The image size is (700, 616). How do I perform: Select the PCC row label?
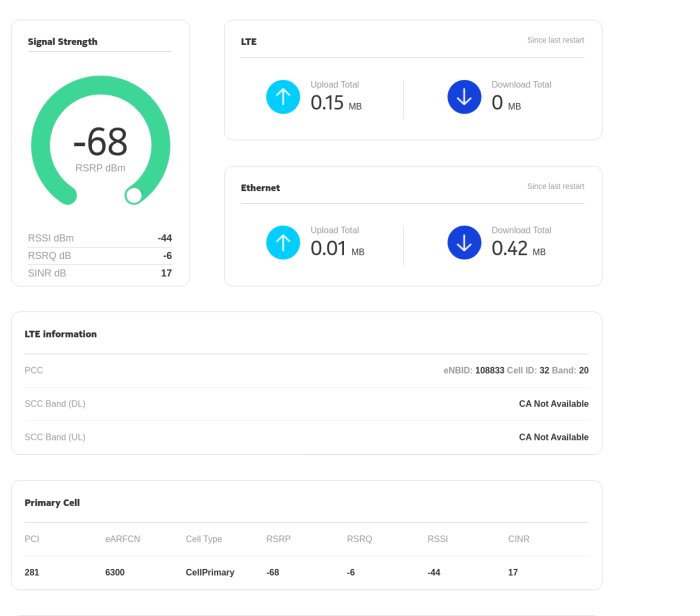coord(34,370)
